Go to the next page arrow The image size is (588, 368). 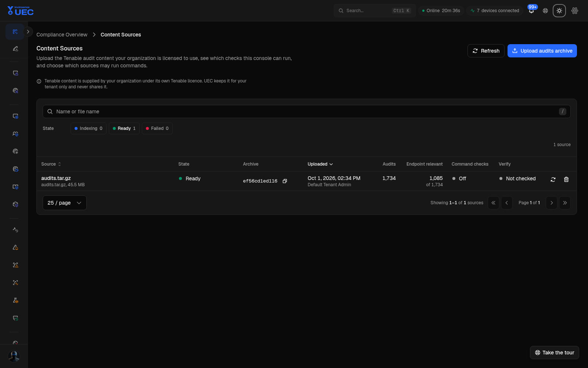[x=552, y=203]
